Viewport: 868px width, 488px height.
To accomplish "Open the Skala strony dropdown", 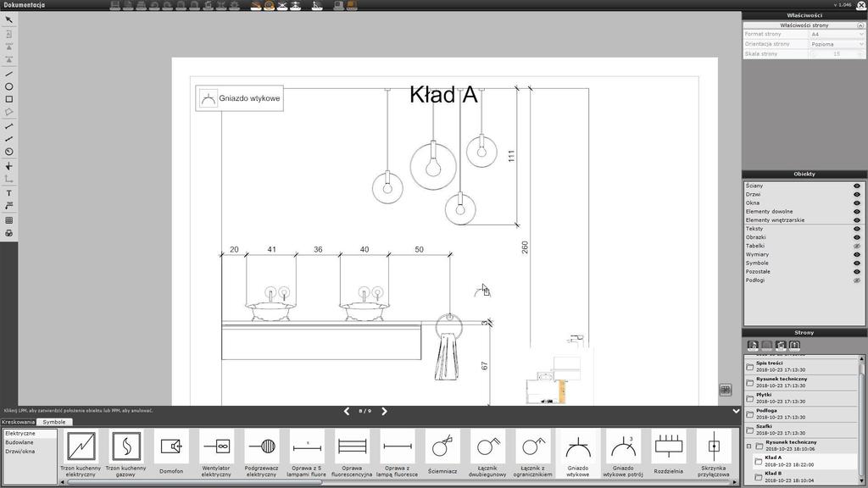I will 837,54.
